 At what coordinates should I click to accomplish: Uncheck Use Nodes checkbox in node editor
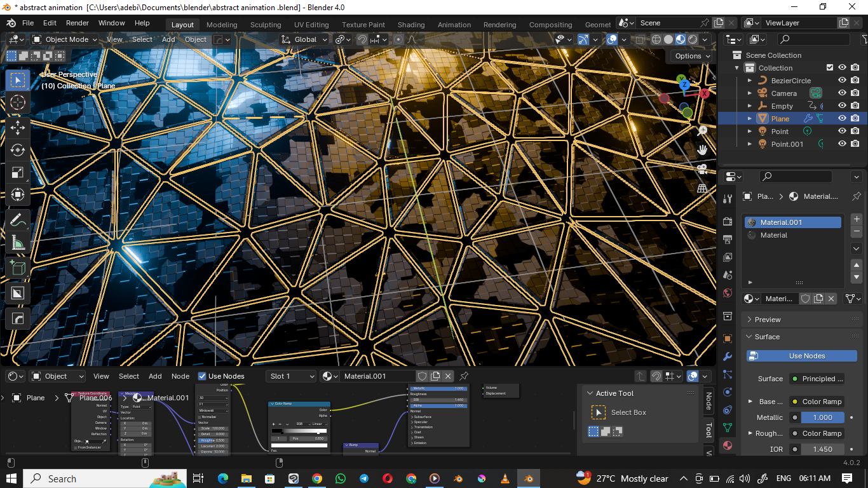(x=202, y=376)
